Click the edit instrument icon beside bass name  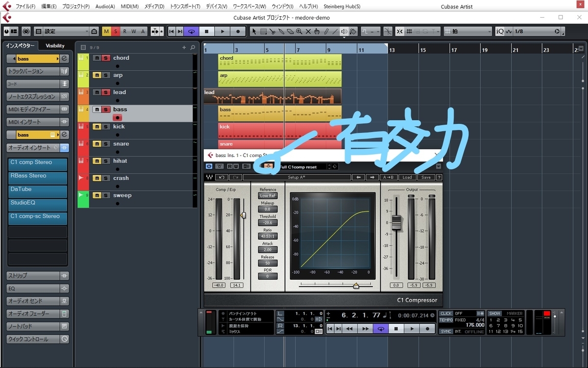coord(64,58)
